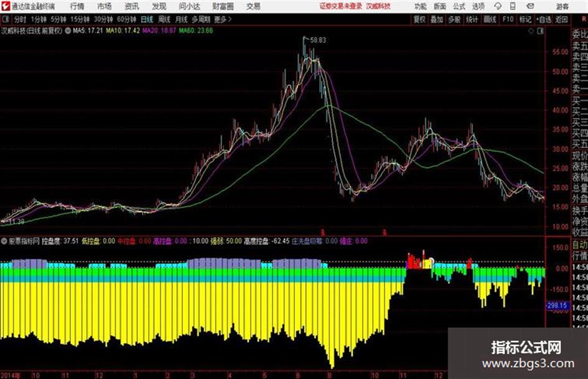
Task: Switch to the 60分钟 period tab
Action: (127, 19)
